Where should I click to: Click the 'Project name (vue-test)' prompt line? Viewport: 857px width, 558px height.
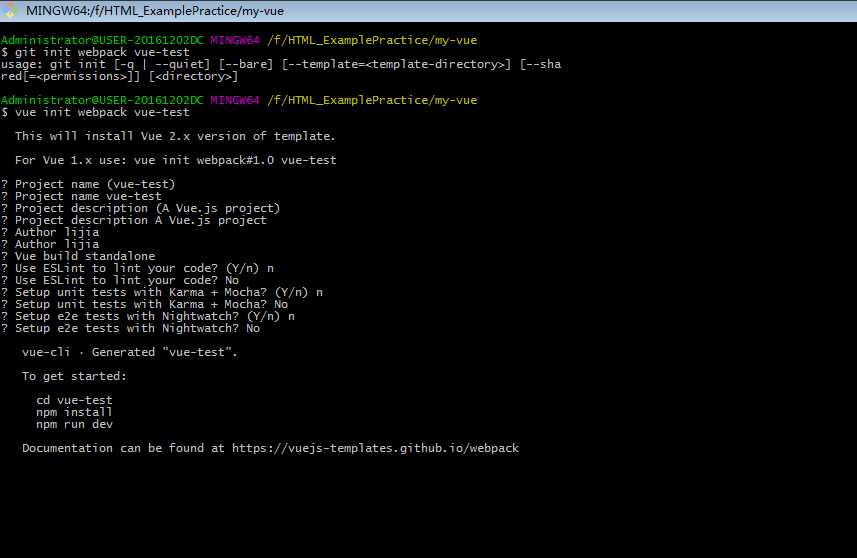(x=88, y=184)
